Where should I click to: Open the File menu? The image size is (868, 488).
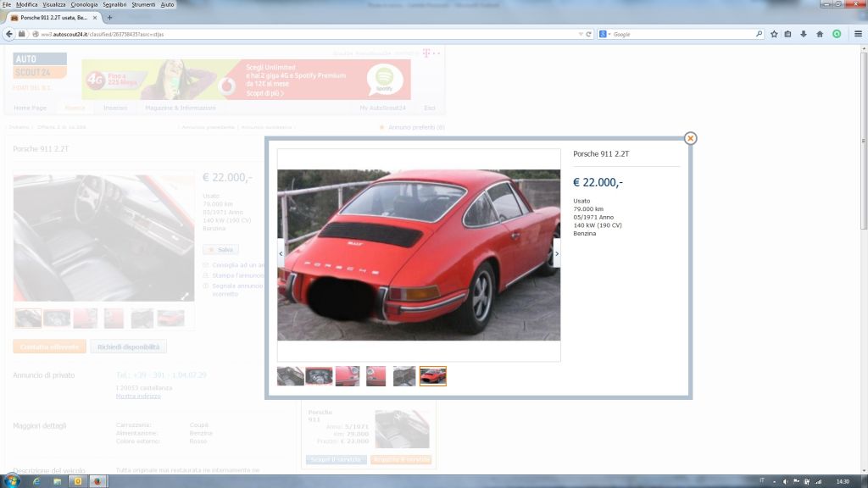point(7,4)
